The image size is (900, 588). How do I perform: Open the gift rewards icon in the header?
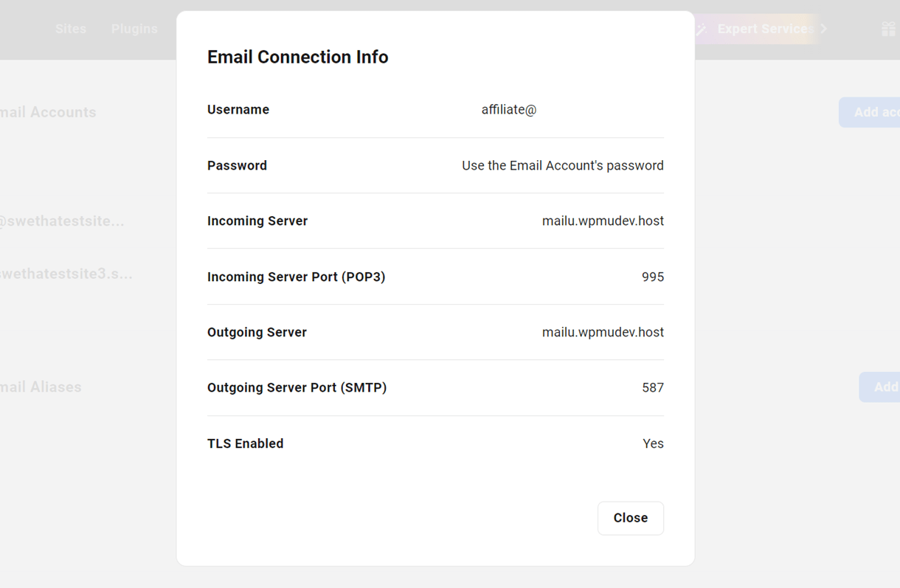click(888, 29)
